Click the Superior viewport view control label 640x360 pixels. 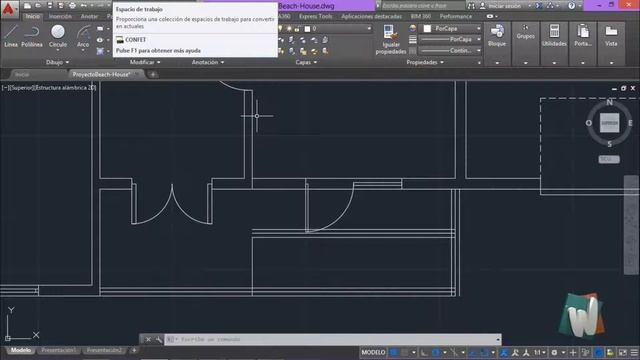[x=22, y=87]
